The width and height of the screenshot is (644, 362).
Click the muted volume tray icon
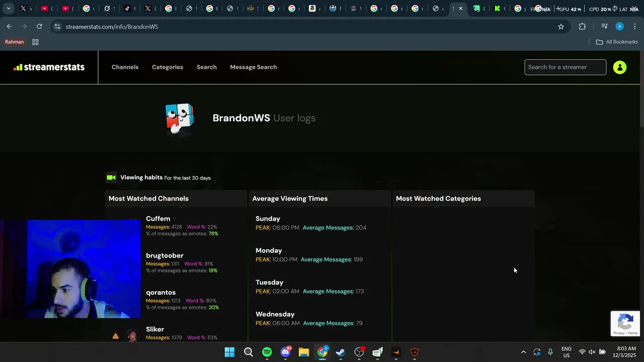[x=592, y=352]
